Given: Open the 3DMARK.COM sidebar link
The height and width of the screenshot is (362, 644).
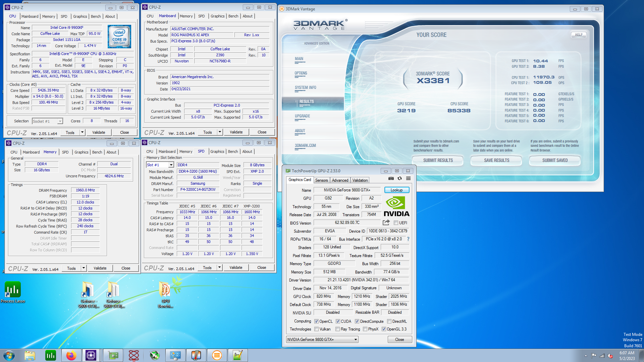Looking at the screenshot, I should [x=305, y=146].
